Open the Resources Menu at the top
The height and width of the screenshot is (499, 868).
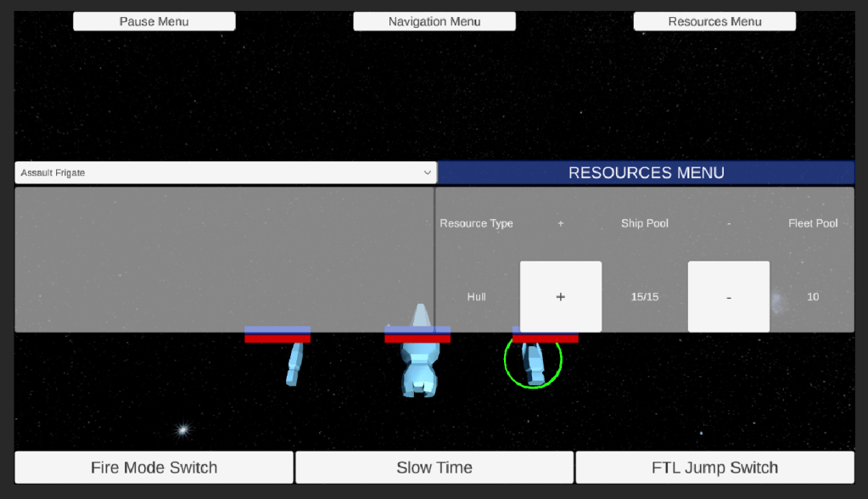pyautogui.click(x=714, y=21)
